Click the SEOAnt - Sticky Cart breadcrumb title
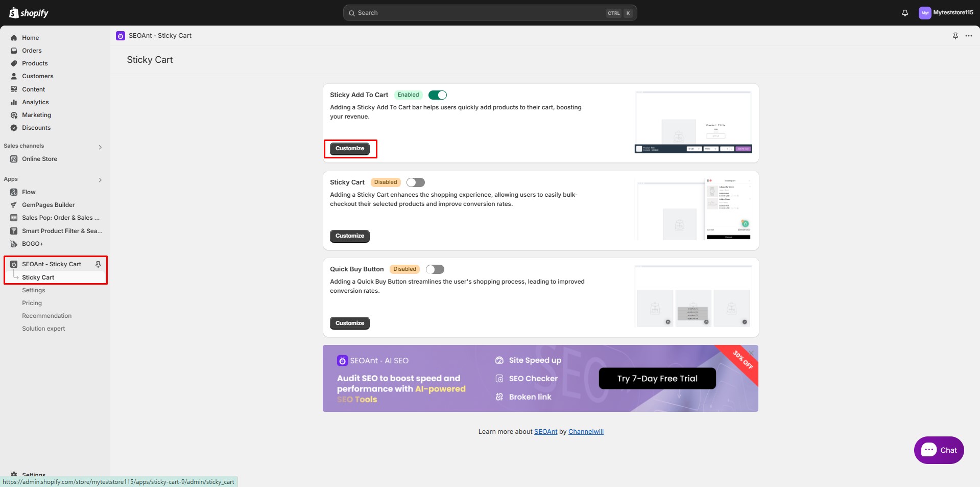The width and height of the screenshot is (980, 487). 160,36
